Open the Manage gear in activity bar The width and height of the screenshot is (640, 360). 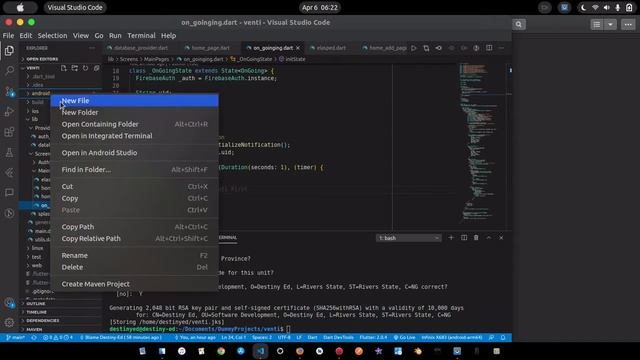coord(9,323)
